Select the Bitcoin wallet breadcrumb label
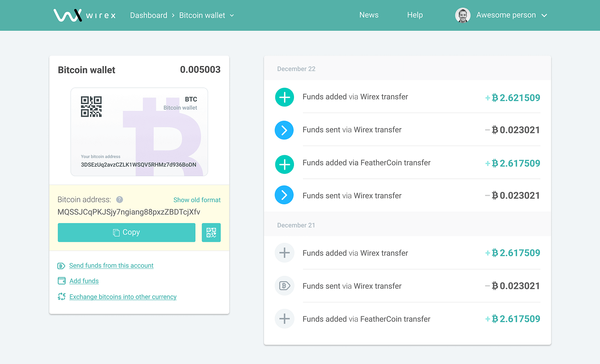 [x=202, y=15]
